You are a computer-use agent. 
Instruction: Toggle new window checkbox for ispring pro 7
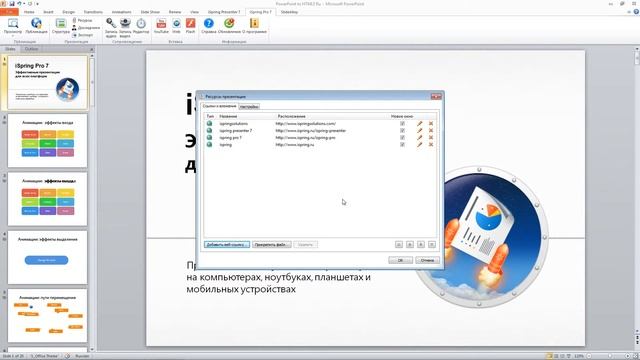click(x=402, y=137)
